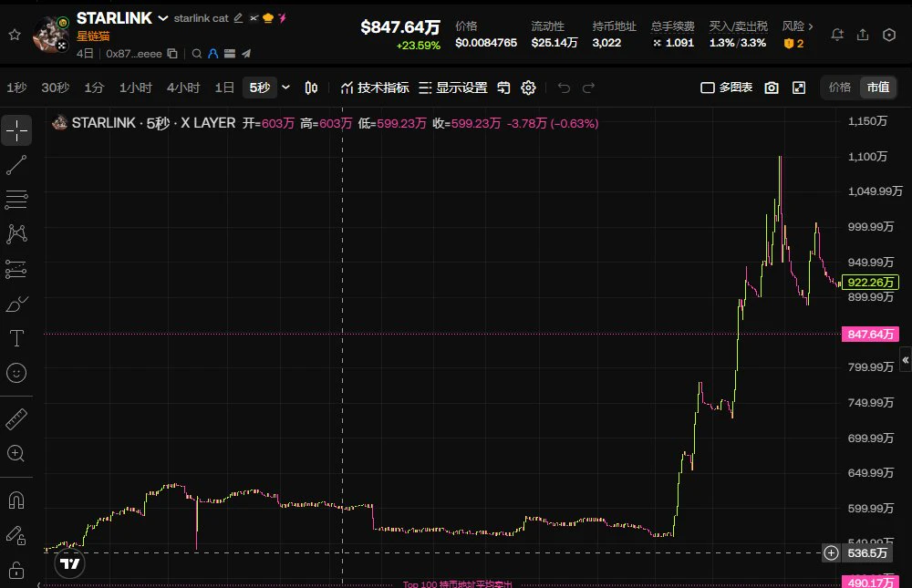Switch the chart display to 市值
912x588 pixels.
(x=877, y=88)
